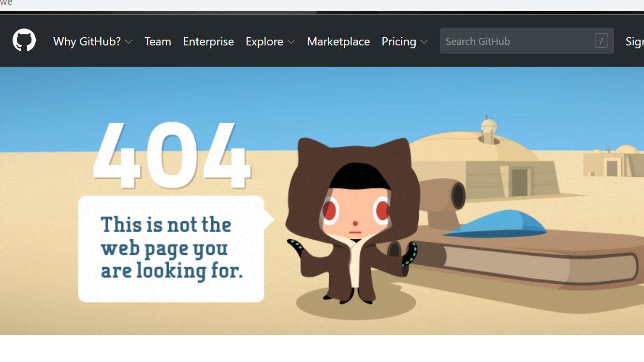This screenshot has width=644, height=362.
Task: Expand the Pricing dropdown
Action: [x=405, y=42]
